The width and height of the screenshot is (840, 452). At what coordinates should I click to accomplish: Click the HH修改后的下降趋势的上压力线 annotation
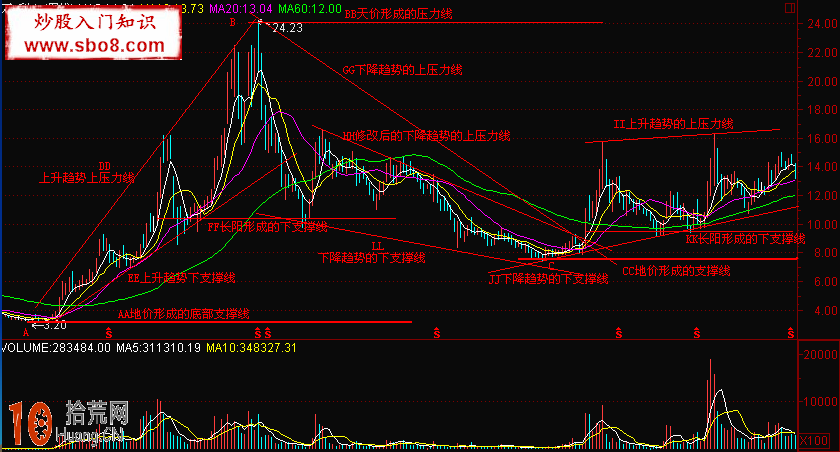[426, 136]
